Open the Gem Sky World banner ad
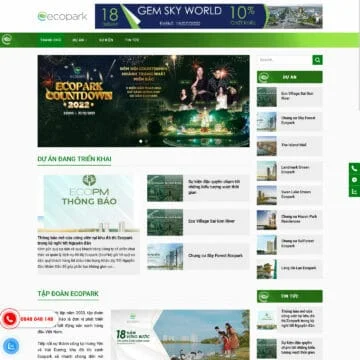The image size is (360, 360). point(209,16)
